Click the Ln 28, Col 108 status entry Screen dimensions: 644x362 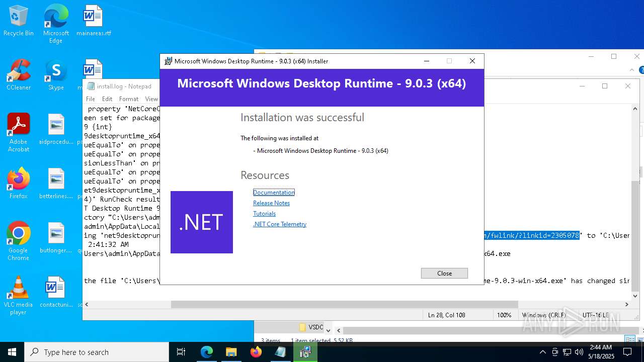pyautogui.click(x=446, y=315)
